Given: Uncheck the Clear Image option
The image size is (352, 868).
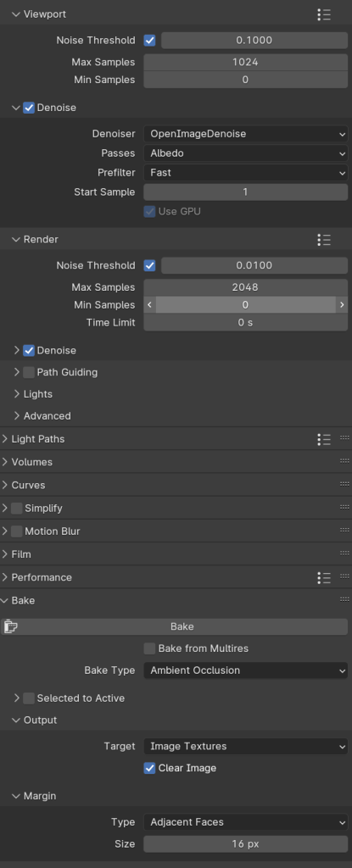Looking at the screenshot, I should (x=149, y=768).
